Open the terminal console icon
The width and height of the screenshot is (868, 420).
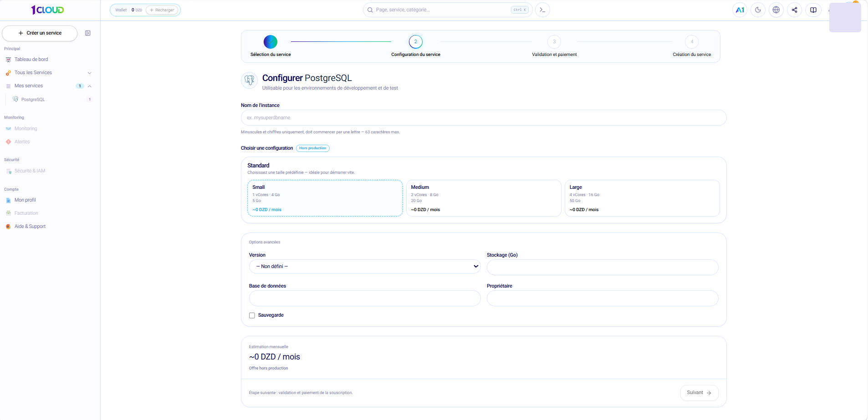coord(542,10)
